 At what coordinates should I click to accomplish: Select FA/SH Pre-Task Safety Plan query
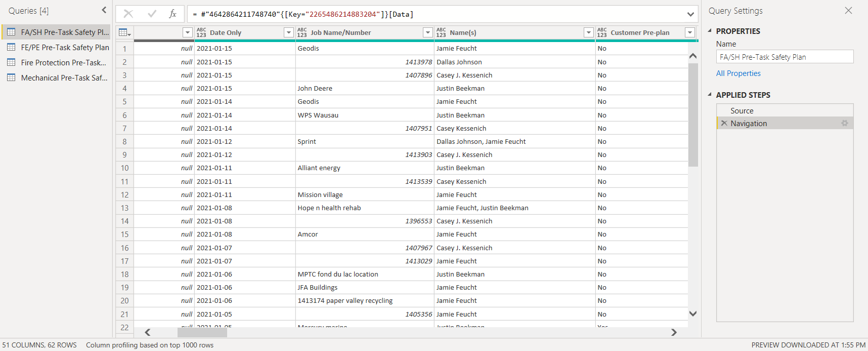coord(57,32)
